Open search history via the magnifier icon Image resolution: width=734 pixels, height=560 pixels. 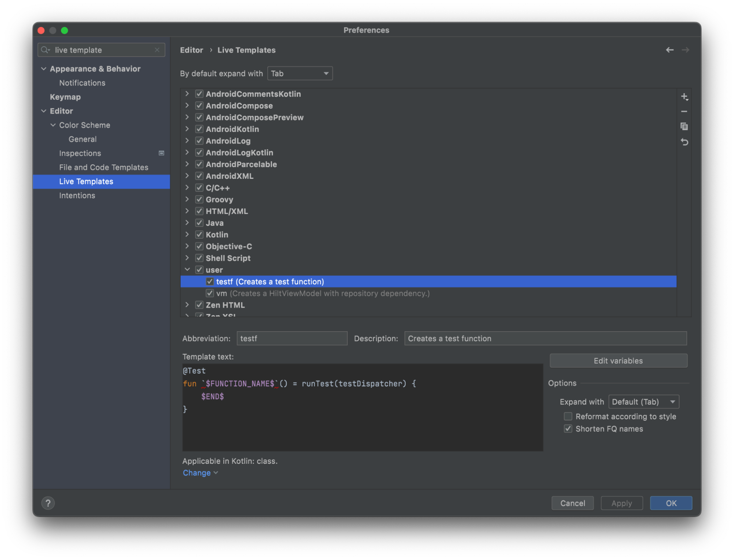tap(46, 50)
